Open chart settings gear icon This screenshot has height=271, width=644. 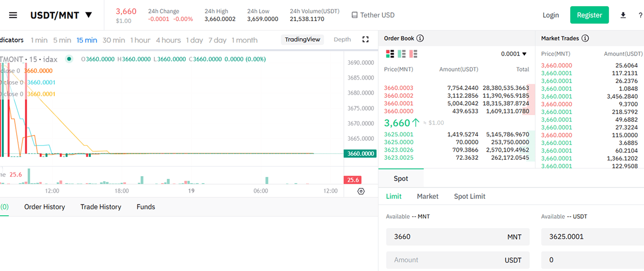361,191
